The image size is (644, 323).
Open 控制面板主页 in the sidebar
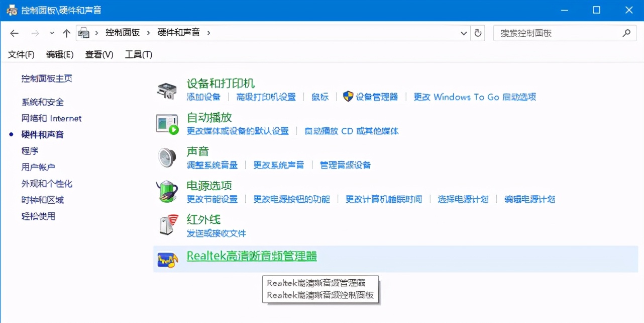tap(47, 78)
